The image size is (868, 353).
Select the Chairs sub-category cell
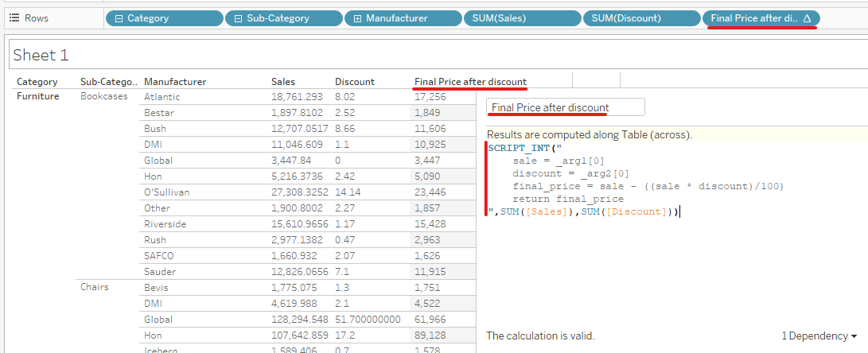(95, 286)
